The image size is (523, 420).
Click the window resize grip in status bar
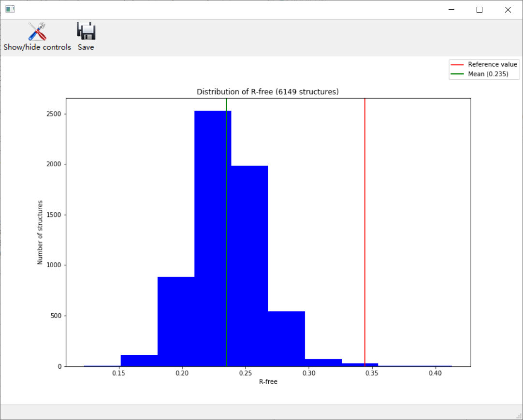coord(519,415)
